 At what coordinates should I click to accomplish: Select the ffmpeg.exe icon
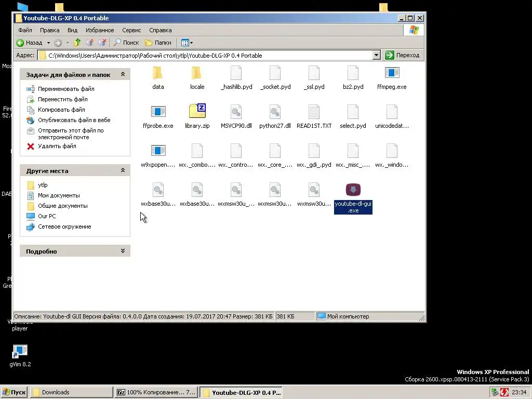[392, 73]
